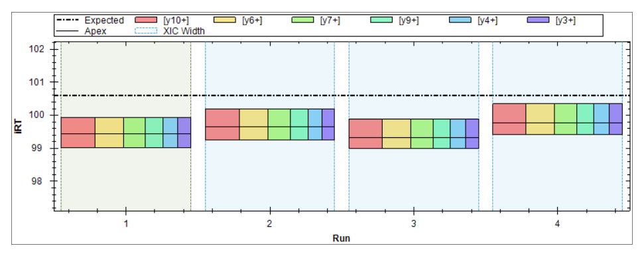The image size is (644, 256).
Task: Select the 'XIC Width' legend label
Action: click(184, 31)
